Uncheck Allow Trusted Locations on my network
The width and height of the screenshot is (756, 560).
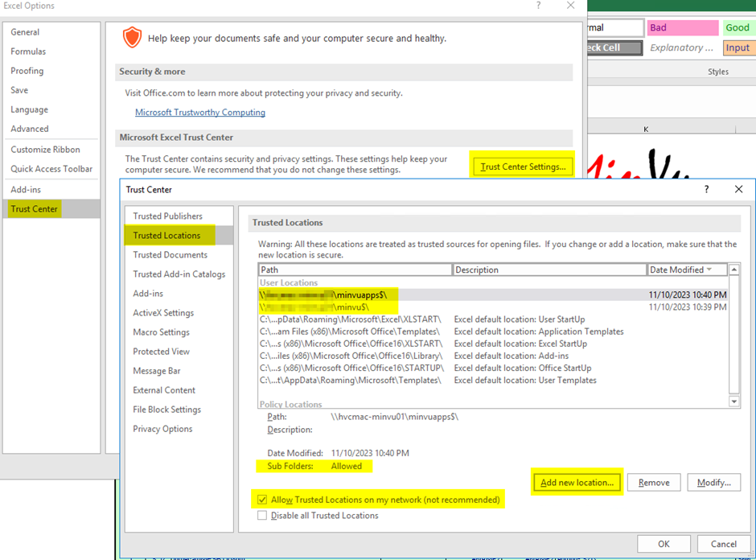[x=262, y=500]
